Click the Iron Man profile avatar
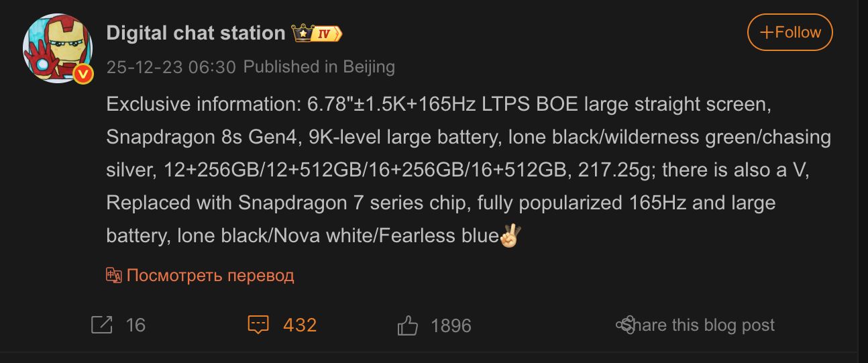Screen dimensions: 868x363 coord(57,48)
